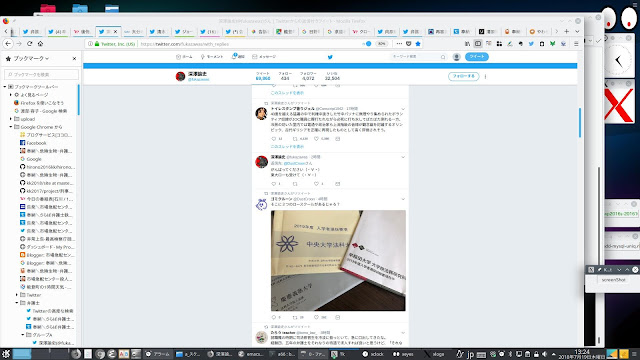Select the ツイート count profile tab
The height and width of the screenshot is (360, 640).
coord(263,76)
